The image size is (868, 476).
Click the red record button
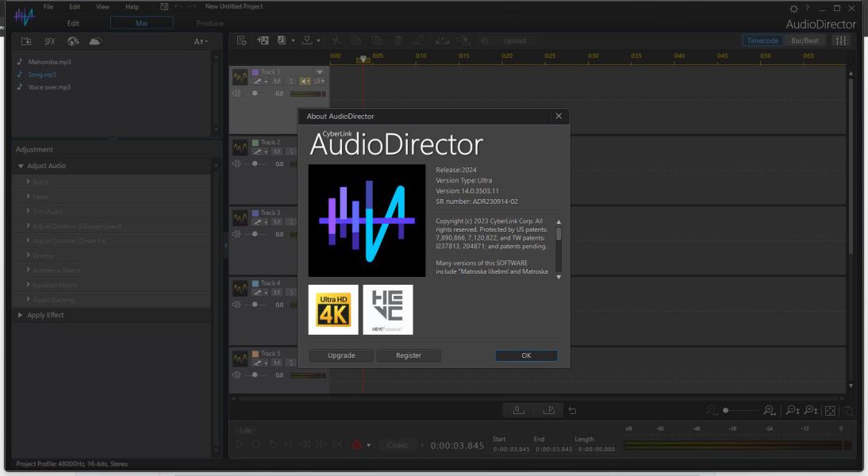[x=356, y=445]
